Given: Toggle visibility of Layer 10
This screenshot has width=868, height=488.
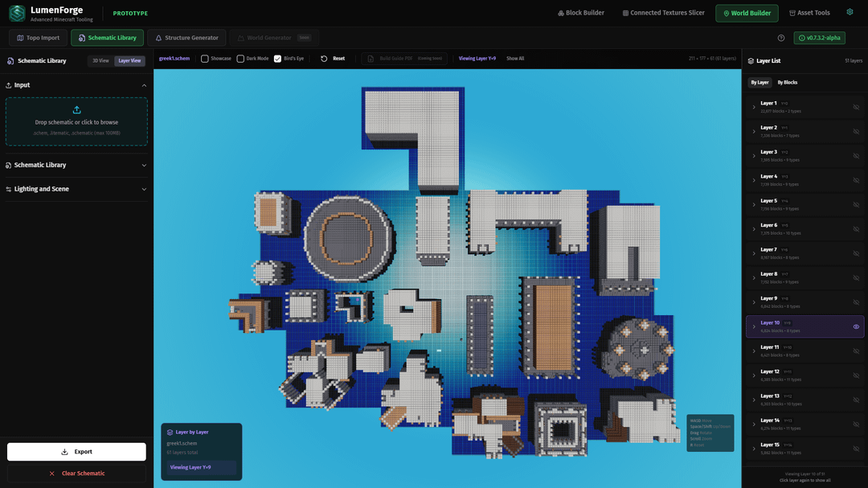Looking at the screenshot, I should pos(856,326).
